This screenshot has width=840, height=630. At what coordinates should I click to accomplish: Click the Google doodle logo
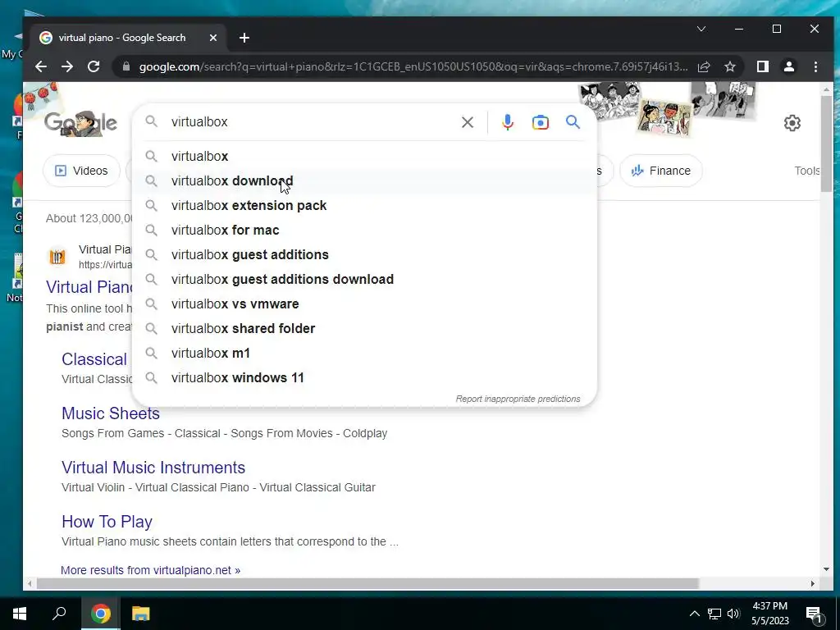pyautogui.click(x=80, y=124)
